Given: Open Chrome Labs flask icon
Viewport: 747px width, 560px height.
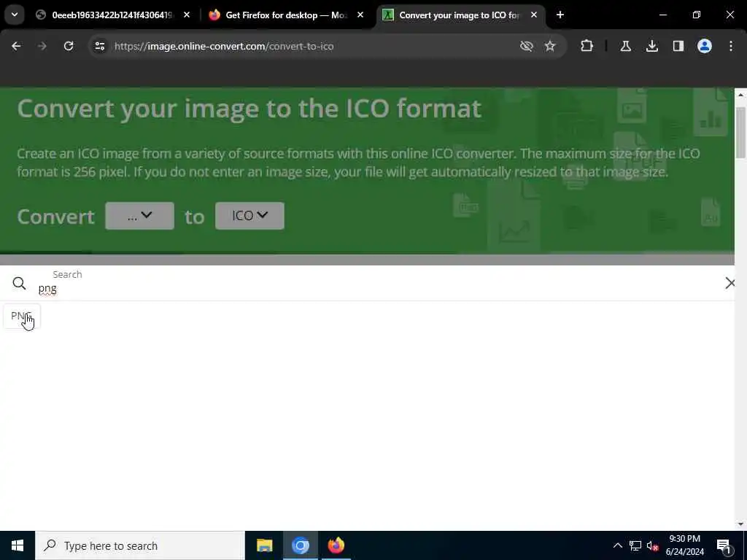Looking at the screenshot, I should [625, 46].
